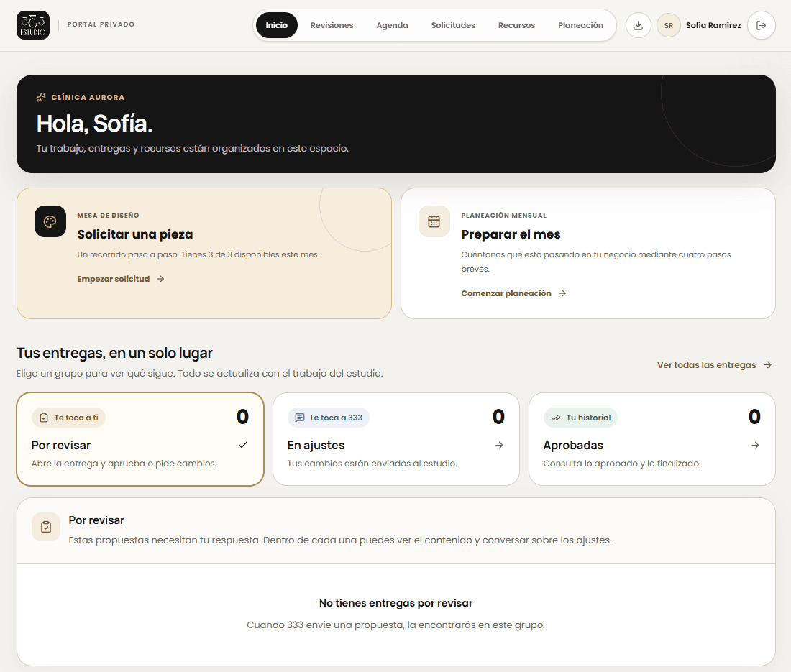Click the palette icon in Mesa de Diseño card
This screenshot has height=672, width=791.
click(x=50, y=221)
